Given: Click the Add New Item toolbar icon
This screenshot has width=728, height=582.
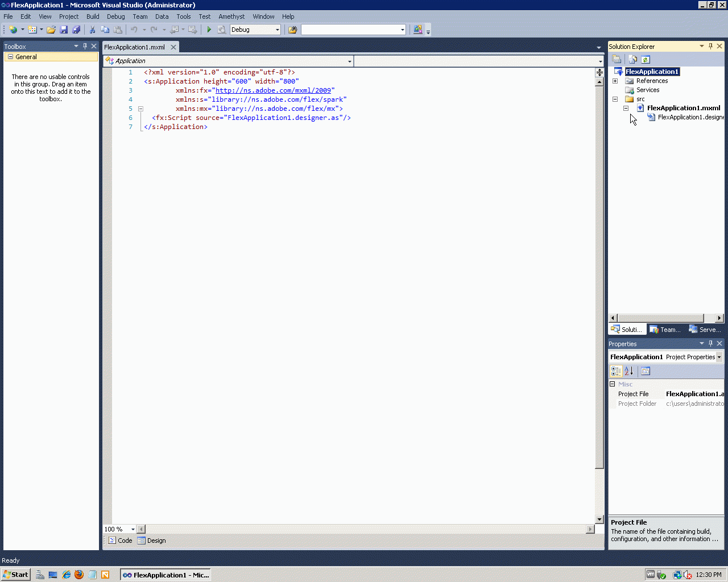Looking at the screenshot, I should pyautogui.click(x=32, y=30).
